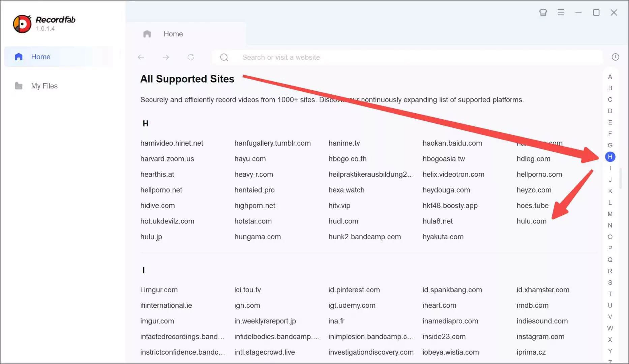Open helix.videotron.com link
Screen dimensions: 629x364
click(453, 175)
